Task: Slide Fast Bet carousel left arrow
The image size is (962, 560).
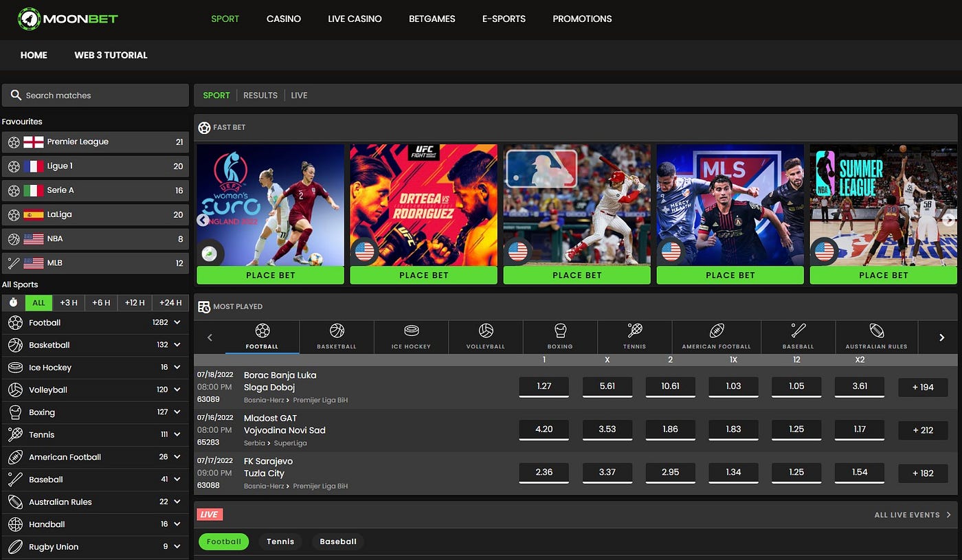Action: [x=203, y=220]
